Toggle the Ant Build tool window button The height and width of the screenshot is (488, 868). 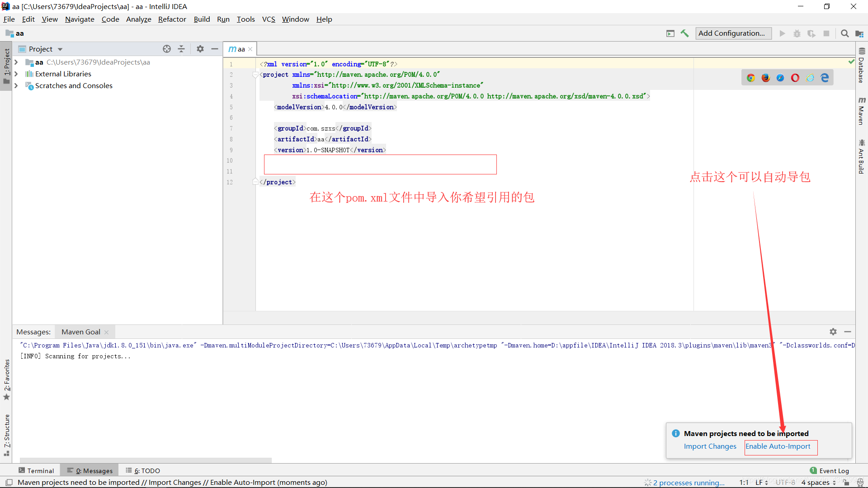(861, 157)
